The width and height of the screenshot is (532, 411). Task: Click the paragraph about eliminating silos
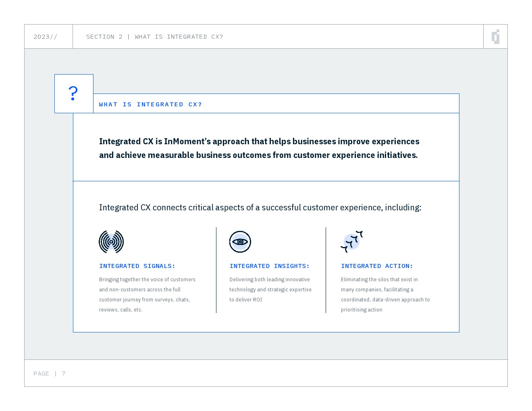[x=385, y=295]
